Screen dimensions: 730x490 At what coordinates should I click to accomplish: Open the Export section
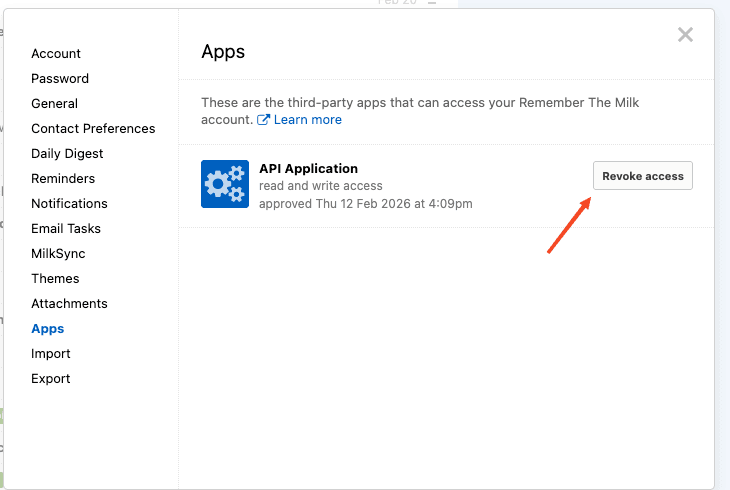click(51, 379)
